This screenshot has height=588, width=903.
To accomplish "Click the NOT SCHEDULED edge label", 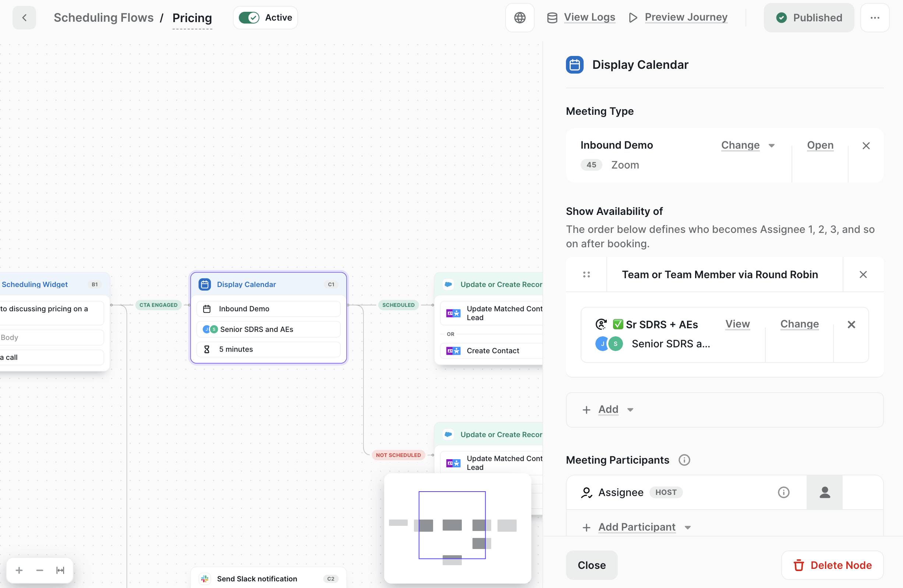I will 399,455.
